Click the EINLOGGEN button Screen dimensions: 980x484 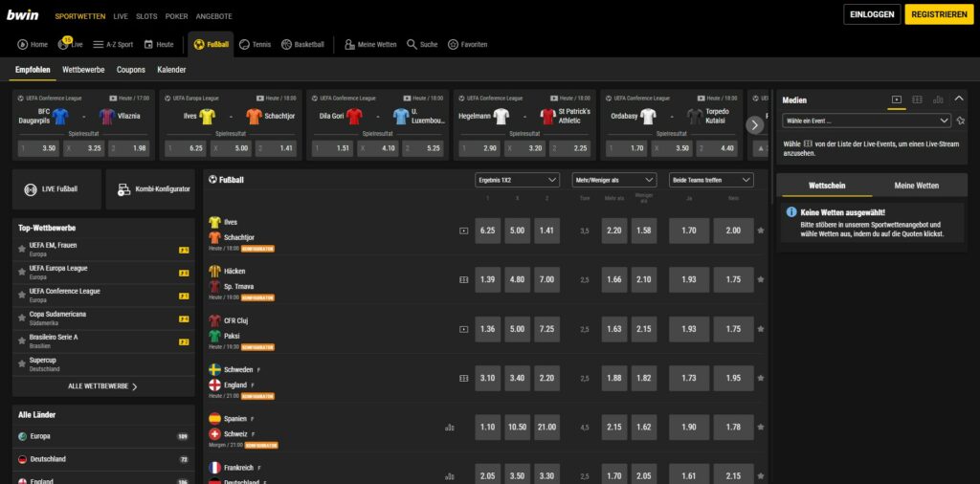coord(872,14)
